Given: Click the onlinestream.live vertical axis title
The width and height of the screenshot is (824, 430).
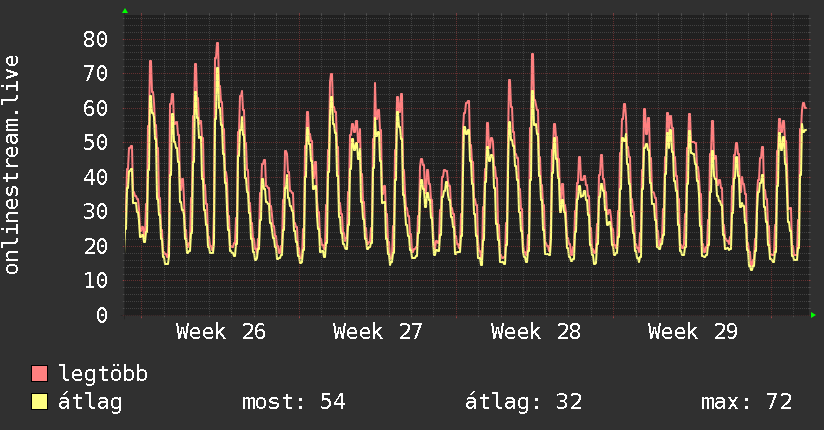Looking at the screenshot, I should (x=11, y=165).
